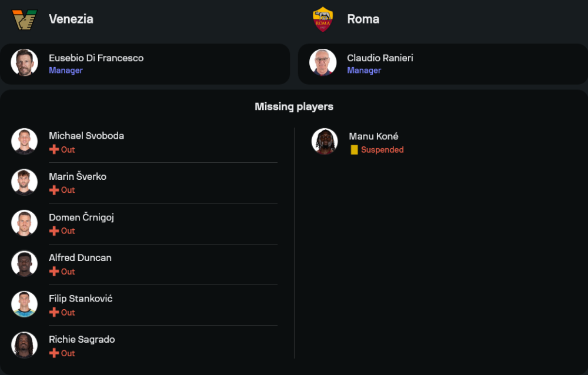588x375 pixels.
Task: Open Manu Koné's player avatar
Action: [325, 142]
